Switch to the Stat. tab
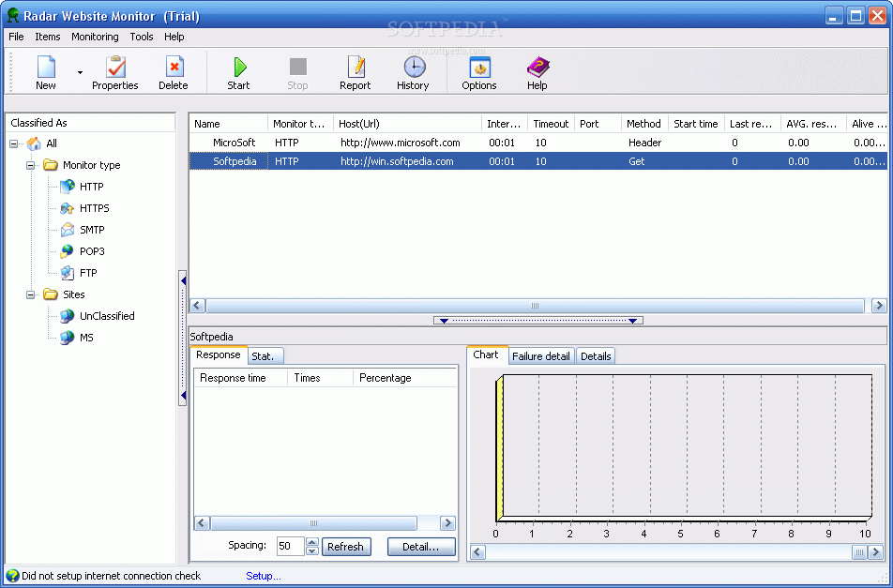This screenshot has height=588, width=893. tap(265, 356)
